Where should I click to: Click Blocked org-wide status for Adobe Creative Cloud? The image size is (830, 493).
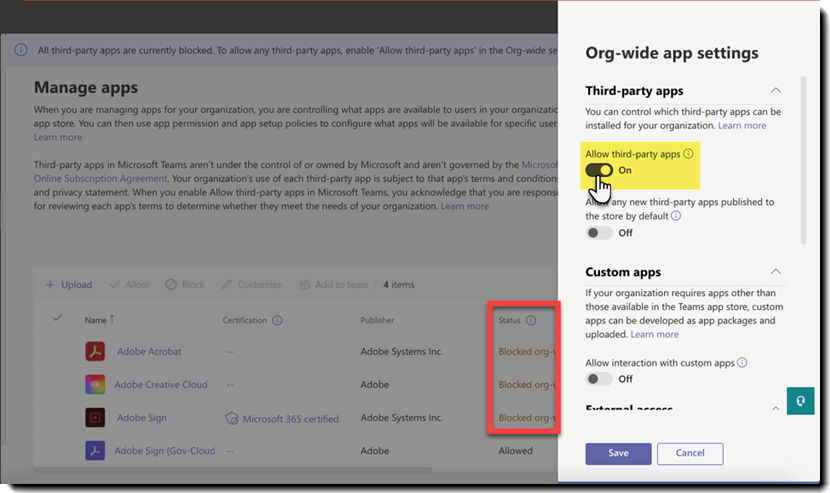[x=526, y=384]
